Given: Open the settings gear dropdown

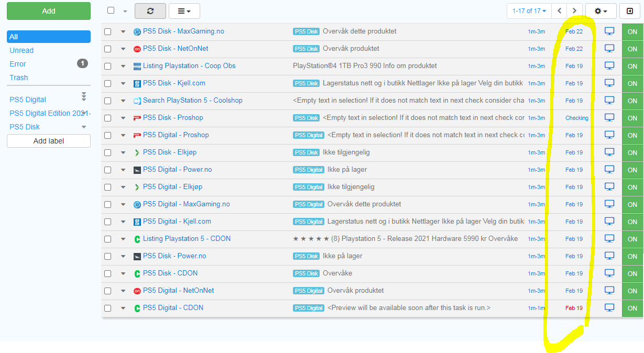Looking at the screenshot, I should (x=601, y=11).
